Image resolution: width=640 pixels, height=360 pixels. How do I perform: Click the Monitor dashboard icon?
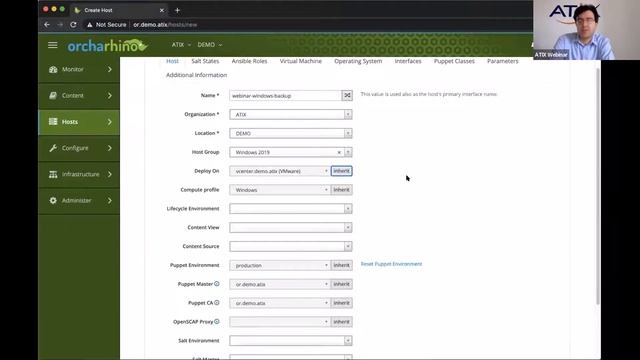point(53,69)
